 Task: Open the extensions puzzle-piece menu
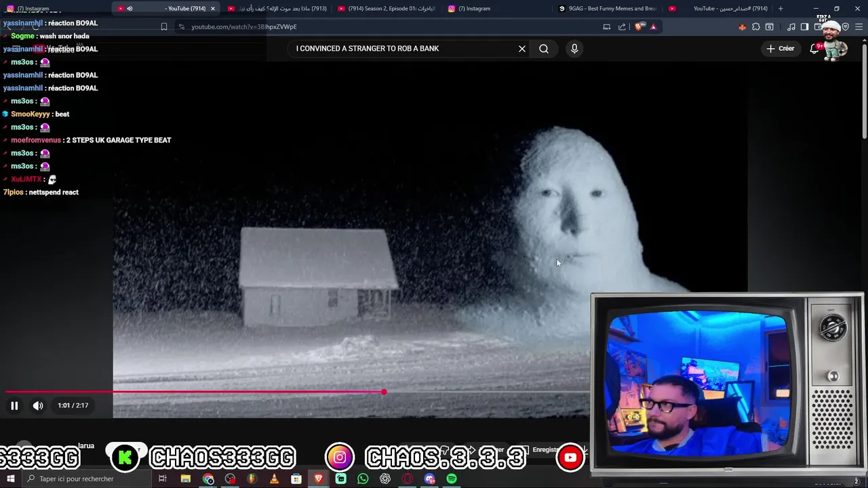756,26
